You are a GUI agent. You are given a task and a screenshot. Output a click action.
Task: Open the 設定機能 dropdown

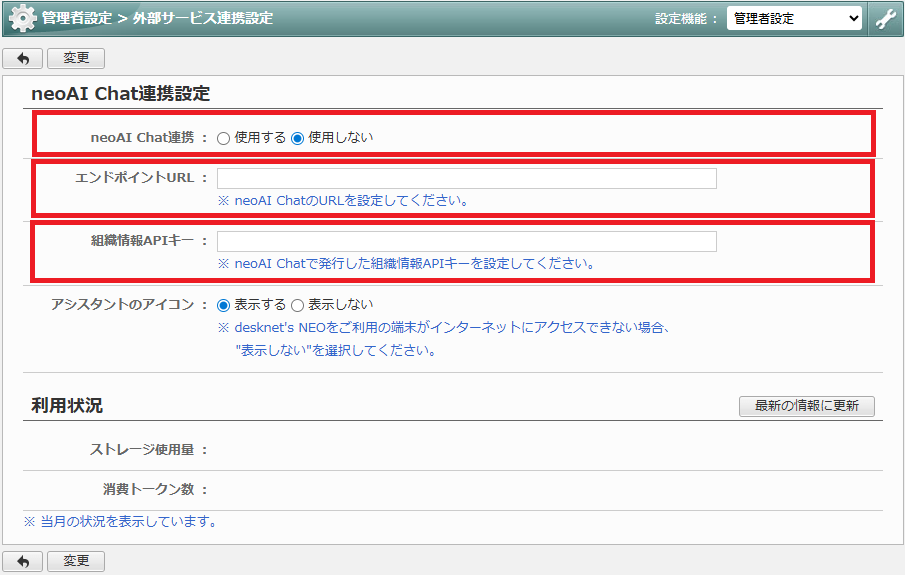(794, 18)
